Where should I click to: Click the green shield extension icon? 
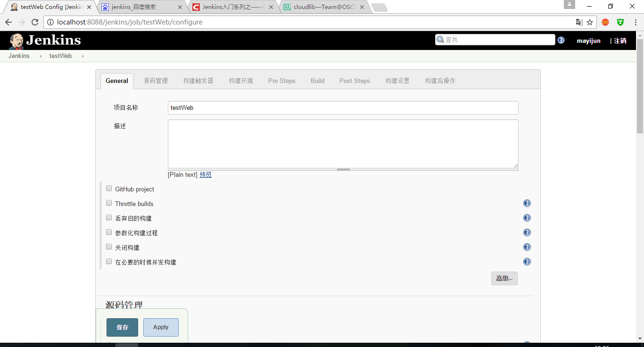pos(620,22)
